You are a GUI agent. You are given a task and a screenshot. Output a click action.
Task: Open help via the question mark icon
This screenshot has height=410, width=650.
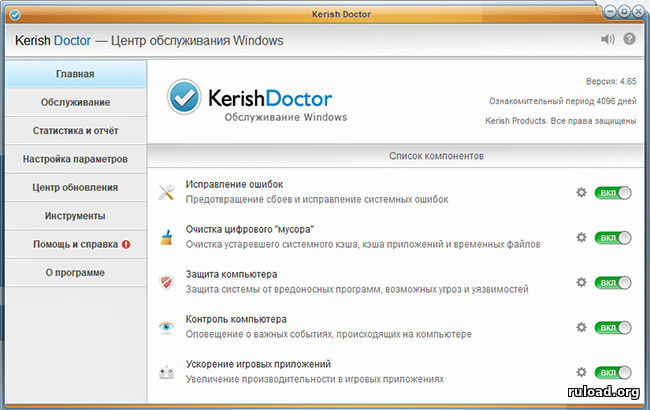[629, 39]
